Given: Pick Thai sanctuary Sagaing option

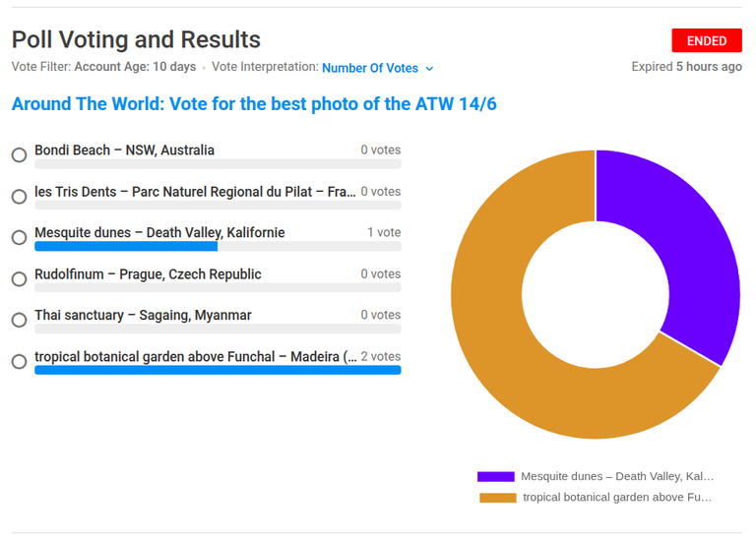Looking at the screenshot, I should [x=20, y=320].
